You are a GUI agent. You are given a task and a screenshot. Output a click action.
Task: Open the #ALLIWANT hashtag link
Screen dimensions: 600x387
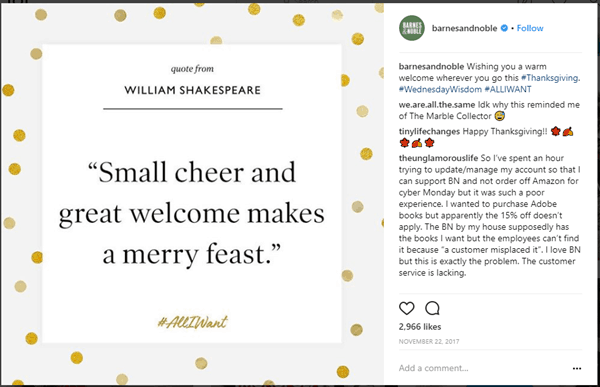(x=508, y=89)
